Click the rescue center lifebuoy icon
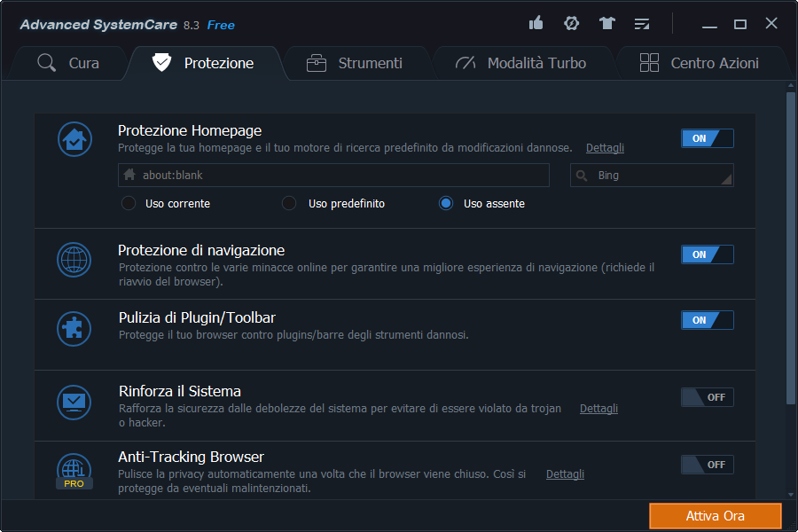Screen dimensions: 798x532 tap(571, 24)
